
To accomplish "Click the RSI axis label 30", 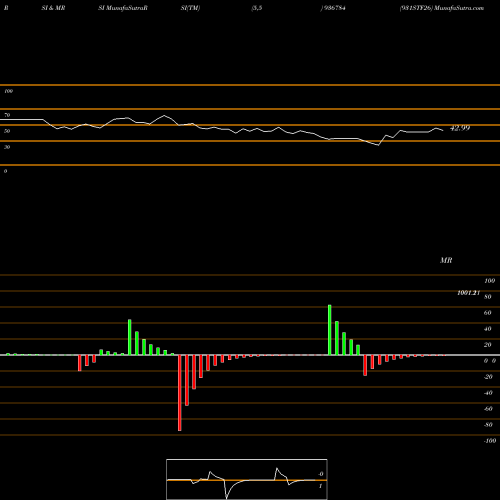I will (x=7, y=147).
